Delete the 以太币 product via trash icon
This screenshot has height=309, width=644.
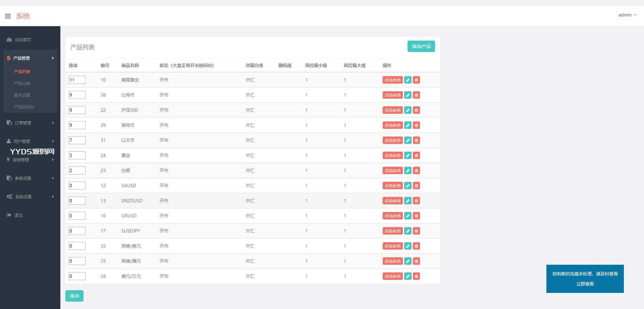[416, 140]
